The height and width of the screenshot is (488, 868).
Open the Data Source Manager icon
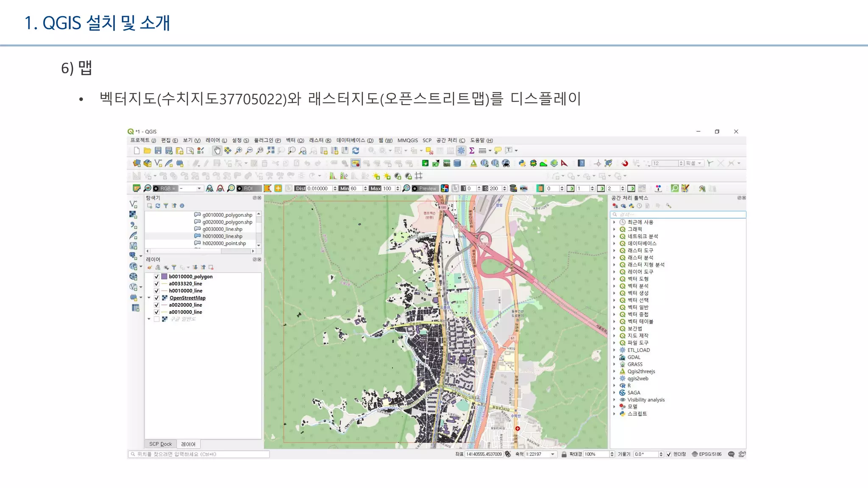[136, 163]
